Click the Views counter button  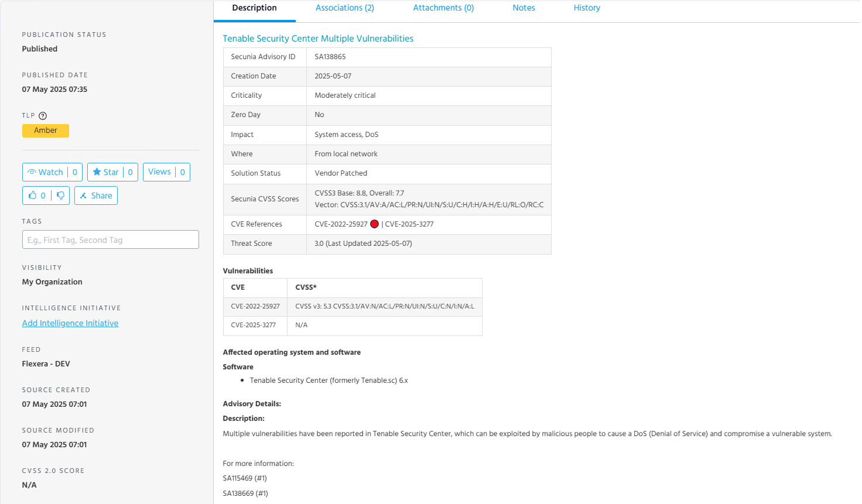point(166,172)
